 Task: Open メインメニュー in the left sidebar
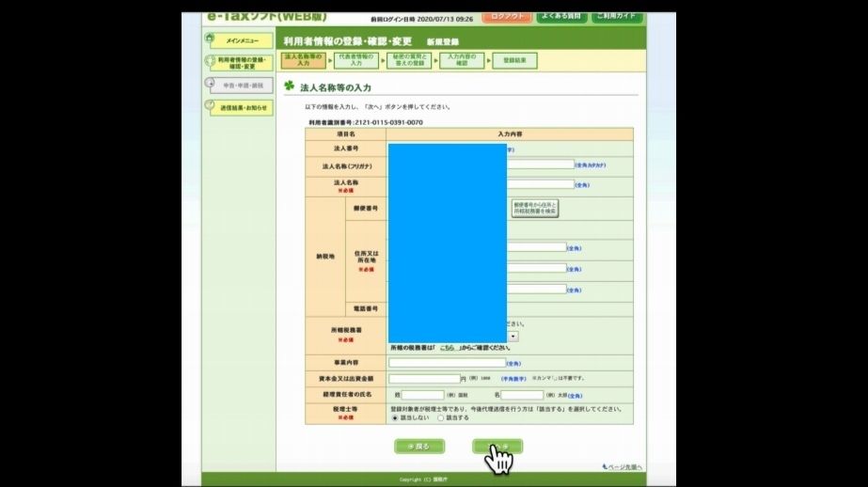coord(242,41)
